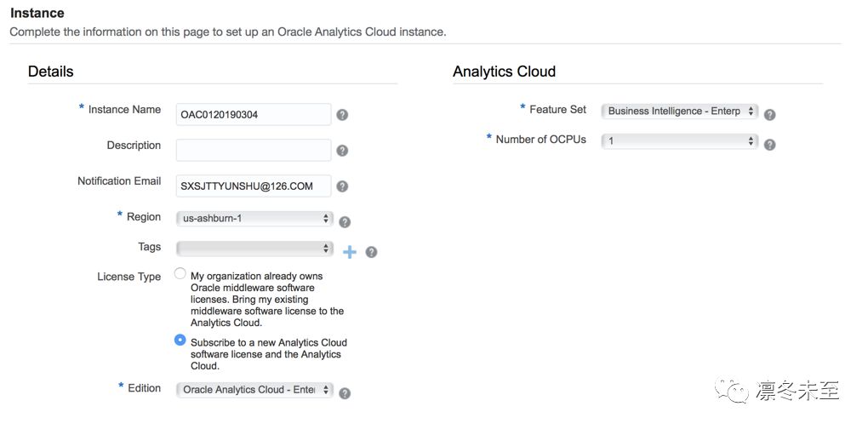Open help icon beside Description field

pyautogui.click(x=342, y=151)
